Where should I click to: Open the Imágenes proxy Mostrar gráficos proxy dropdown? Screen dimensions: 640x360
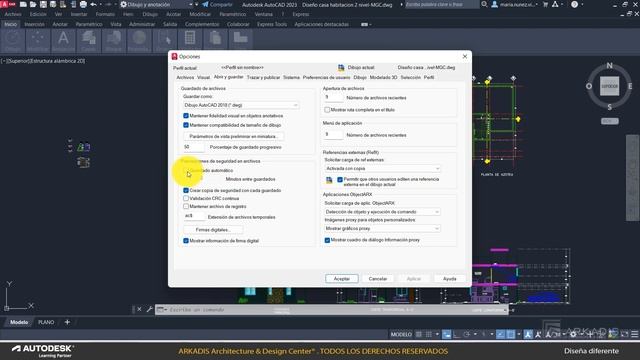click(x=382, y=229)
